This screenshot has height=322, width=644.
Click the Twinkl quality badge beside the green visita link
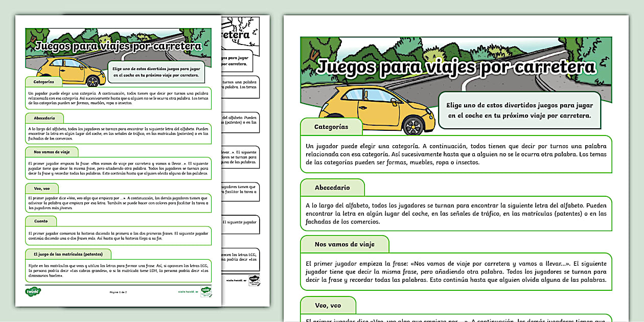click(205, 292)
